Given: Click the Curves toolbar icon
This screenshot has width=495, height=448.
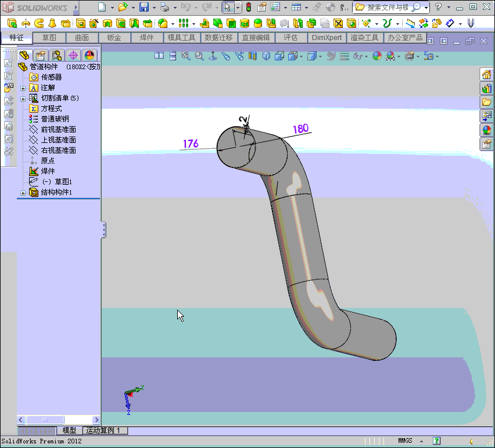Looking at the screenshot, I should (x=387, y=23).
